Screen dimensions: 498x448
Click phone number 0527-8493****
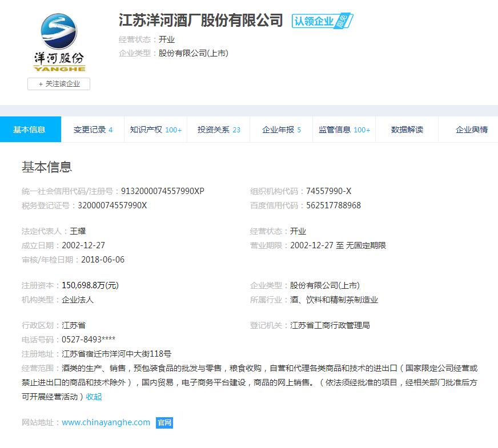coord(89,340)
